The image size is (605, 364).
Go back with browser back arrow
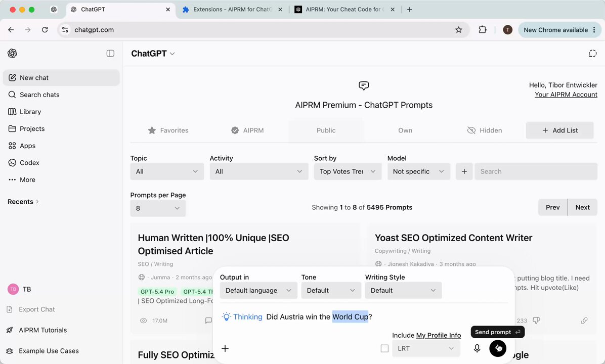(x=11, y=30)
